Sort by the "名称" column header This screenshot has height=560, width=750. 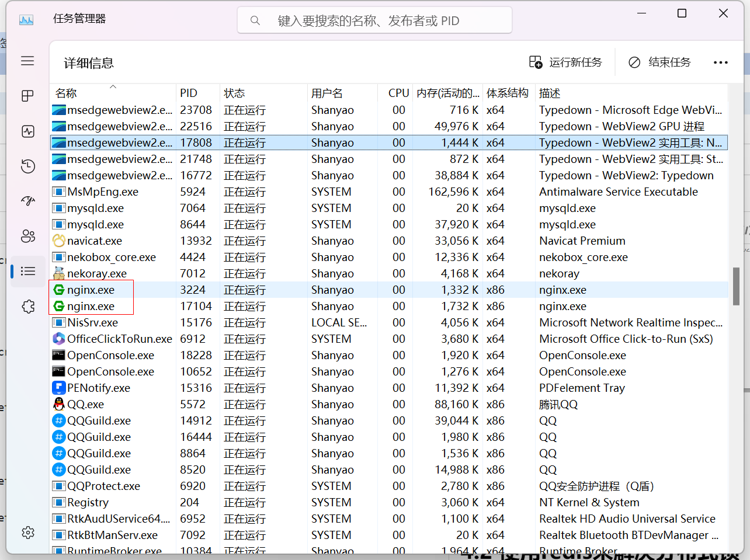coord(113,93)
